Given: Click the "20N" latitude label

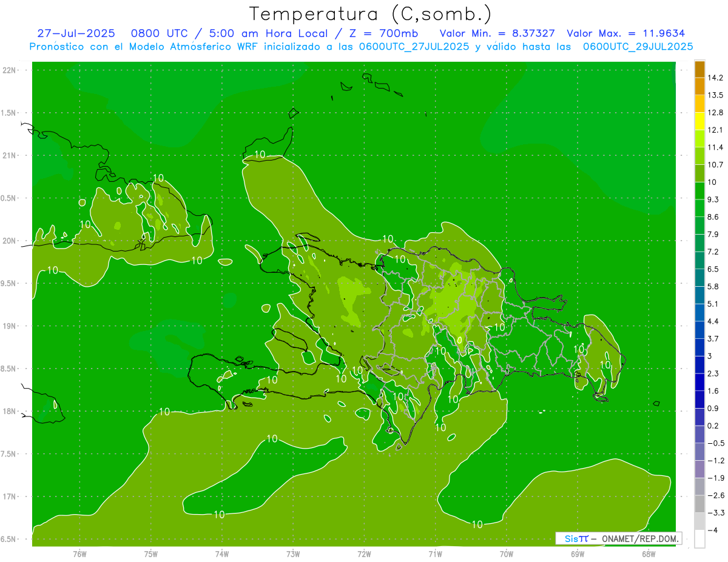Looking at the screenshot, I should coord(10,241).
